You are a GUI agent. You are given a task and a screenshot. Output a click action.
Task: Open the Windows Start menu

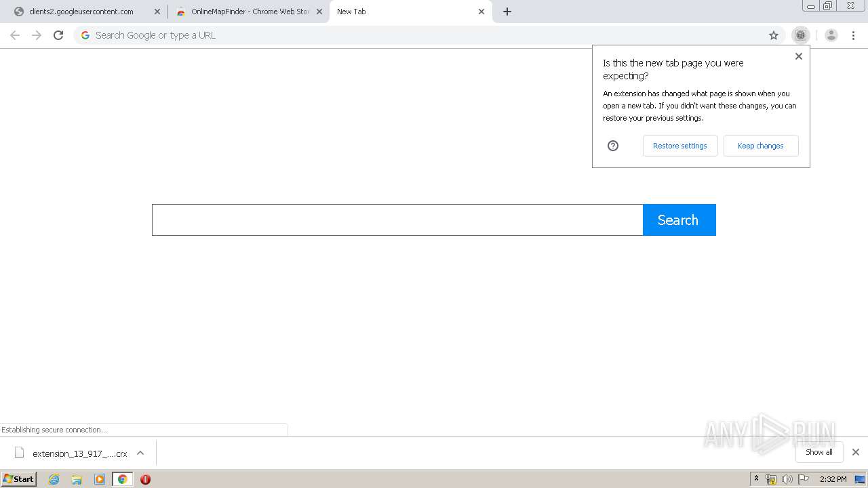[19, 479]
